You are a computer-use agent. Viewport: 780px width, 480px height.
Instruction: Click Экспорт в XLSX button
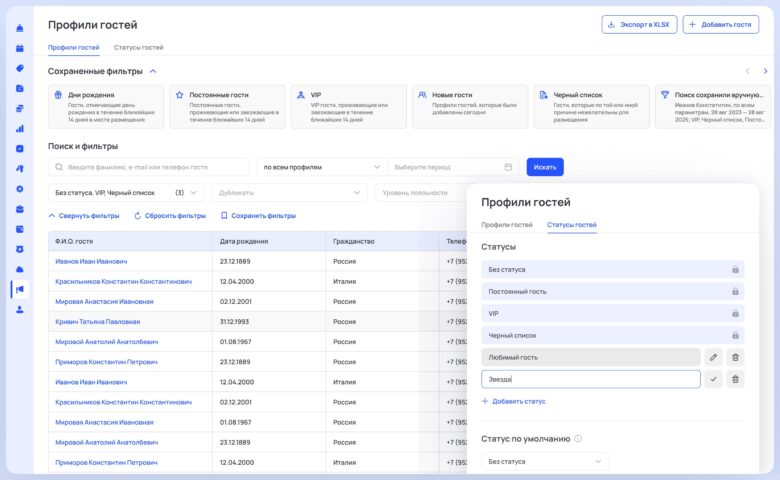pos(639,24)
